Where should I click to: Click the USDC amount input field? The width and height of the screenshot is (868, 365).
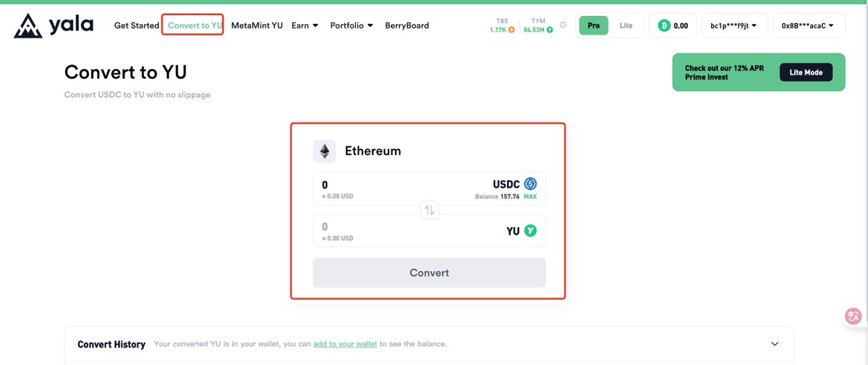(x=429, y=189)
